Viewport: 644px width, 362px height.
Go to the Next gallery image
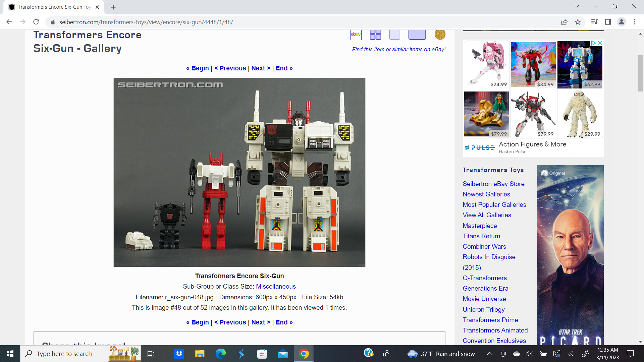tap(261, 68)
